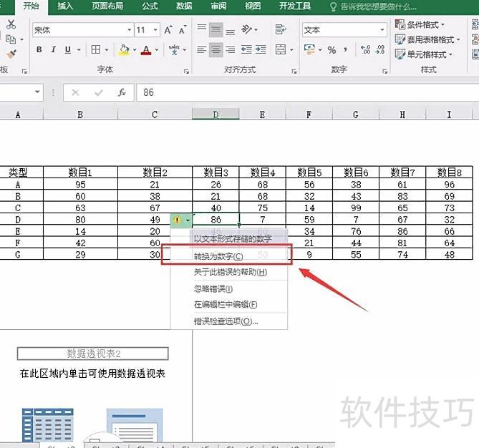This screenshot has height=448, width=479.
Task: Choose 忽略错误(I) from menu
Action: pyautogui.click(x=228, y=288)
